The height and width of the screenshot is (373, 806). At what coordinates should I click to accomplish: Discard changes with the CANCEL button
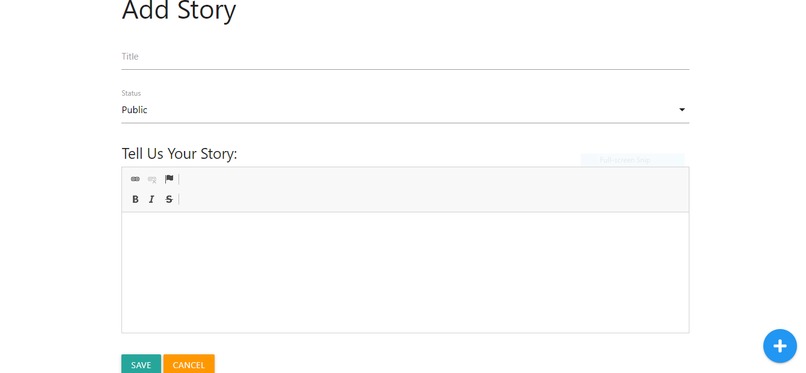tap(189, 364)
